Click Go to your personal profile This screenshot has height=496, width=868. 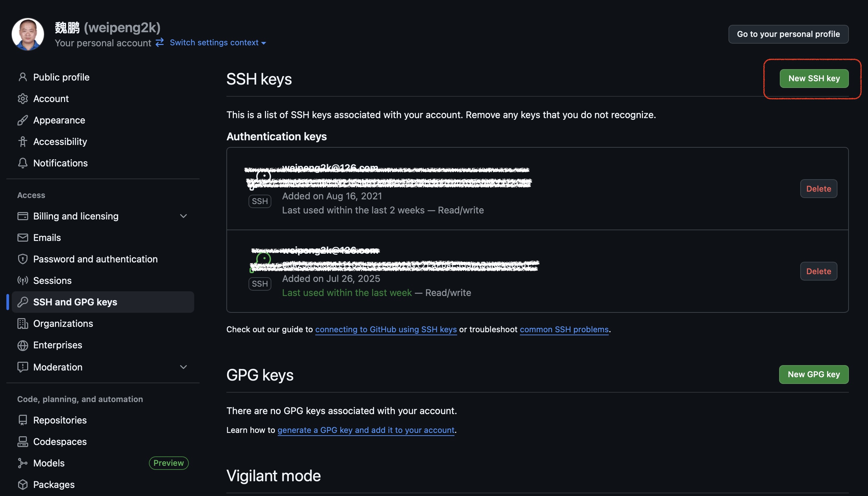[789, 34]
